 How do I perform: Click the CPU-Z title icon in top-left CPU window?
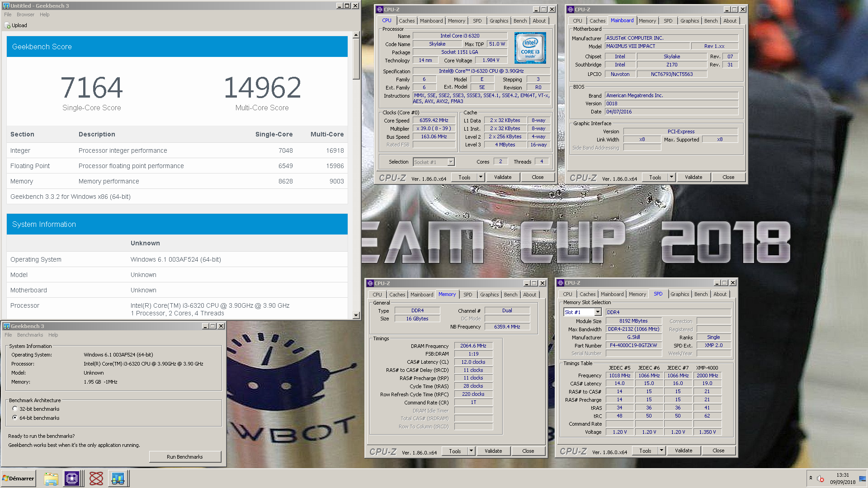point(380,9)
